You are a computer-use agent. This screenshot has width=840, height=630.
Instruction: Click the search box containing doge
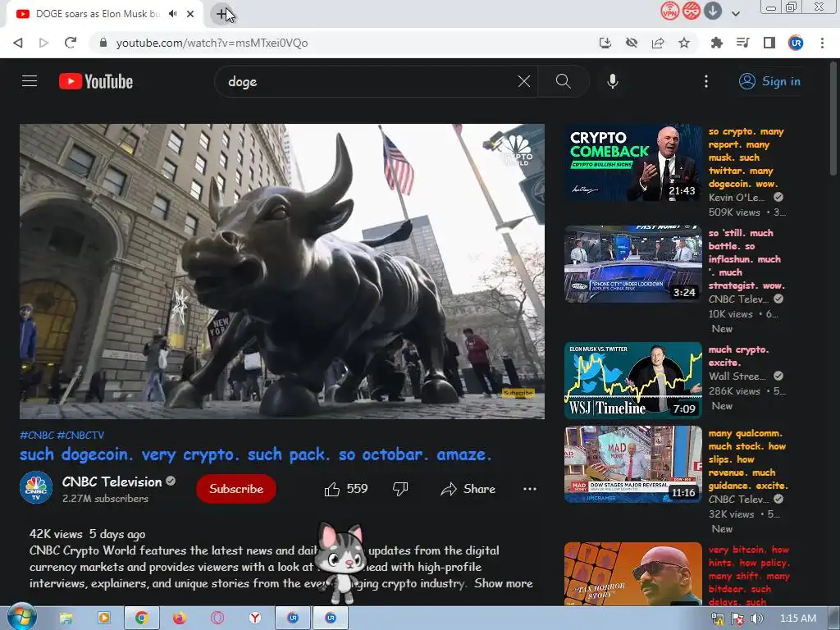(370, 81)
